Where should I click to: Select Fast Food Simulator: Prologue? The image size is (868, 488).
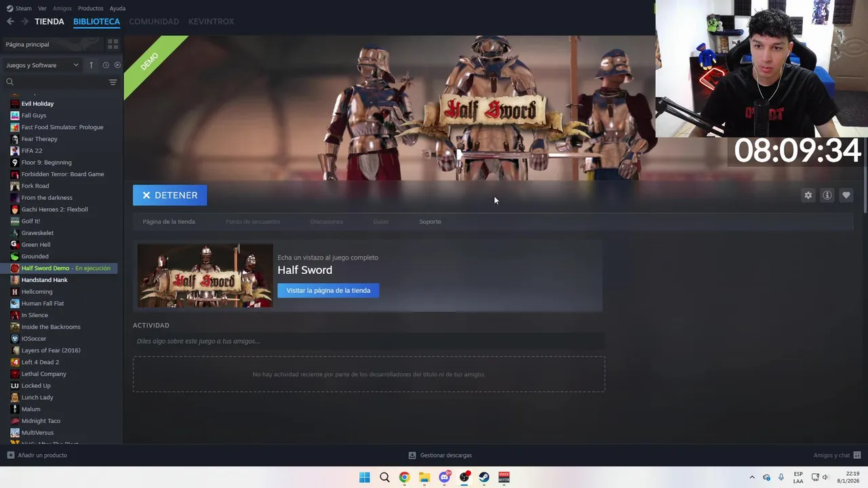pos(61,127)
